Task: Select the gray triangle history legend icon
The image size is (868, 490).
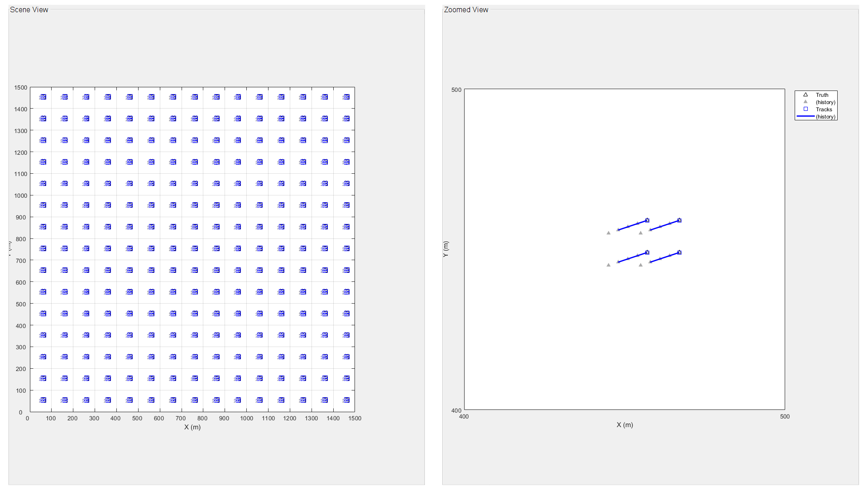Action: 806,102
